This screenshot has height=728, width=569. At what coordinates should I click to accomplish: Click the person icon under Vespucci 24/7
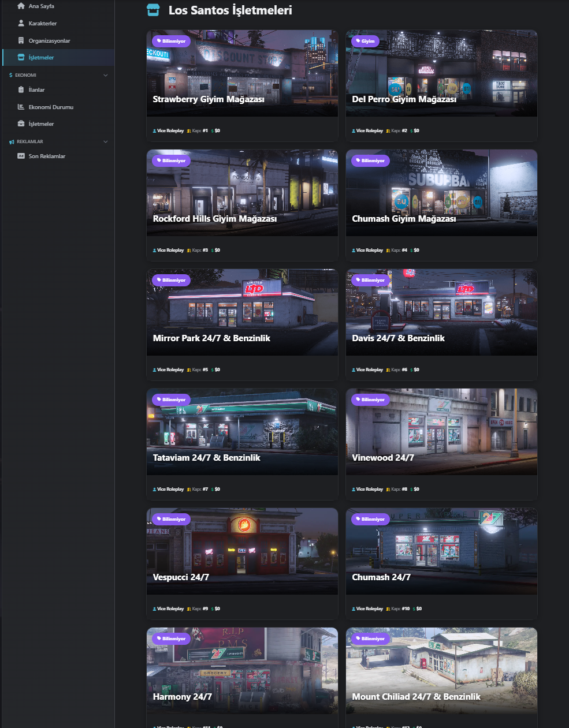click(x=154, y=609)
